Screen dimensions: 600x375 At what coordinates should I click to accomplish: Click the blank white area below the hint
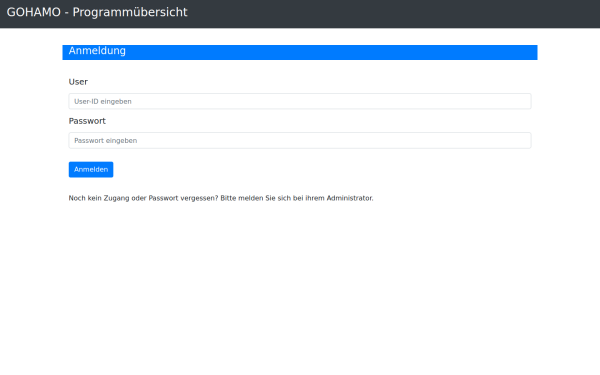pyautogui.click(x=300, y=287)
